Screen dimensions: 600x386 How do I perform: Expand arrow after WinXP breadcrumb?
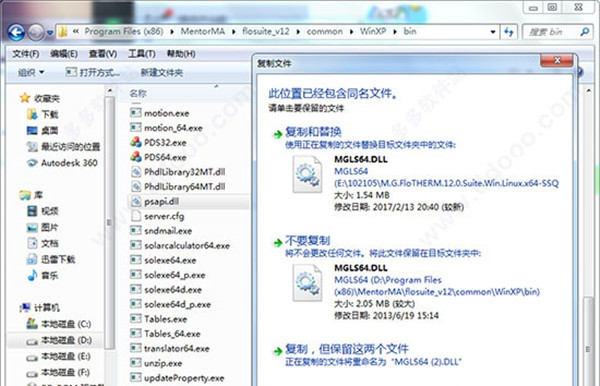pos(395,32)
